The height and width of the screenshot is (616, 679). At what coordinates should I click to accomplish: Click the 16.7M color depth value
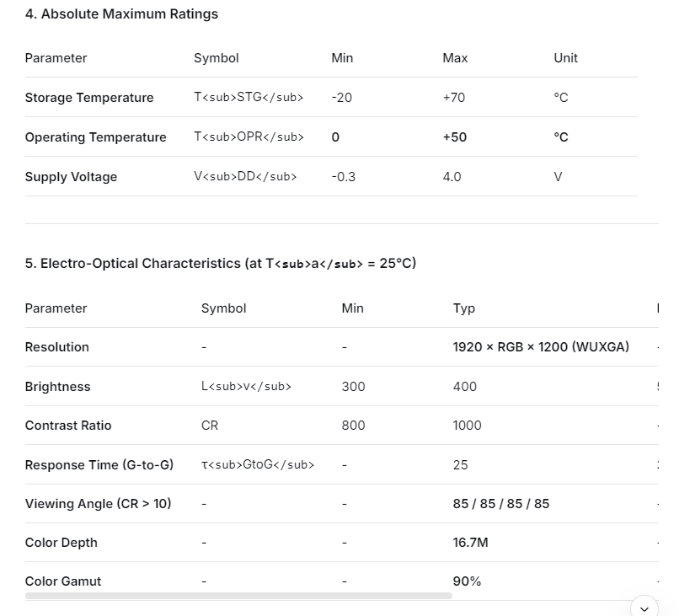(x=470, y=543)
